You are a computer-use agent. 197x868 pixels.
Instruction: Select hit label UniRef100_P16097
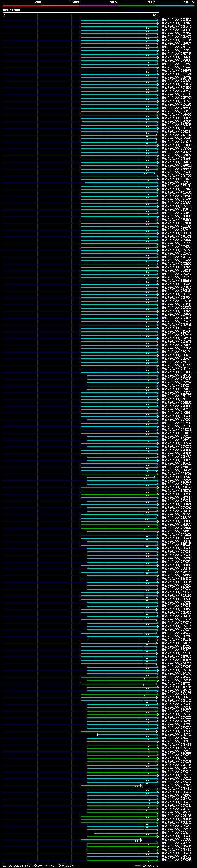(x=177, y=115)
